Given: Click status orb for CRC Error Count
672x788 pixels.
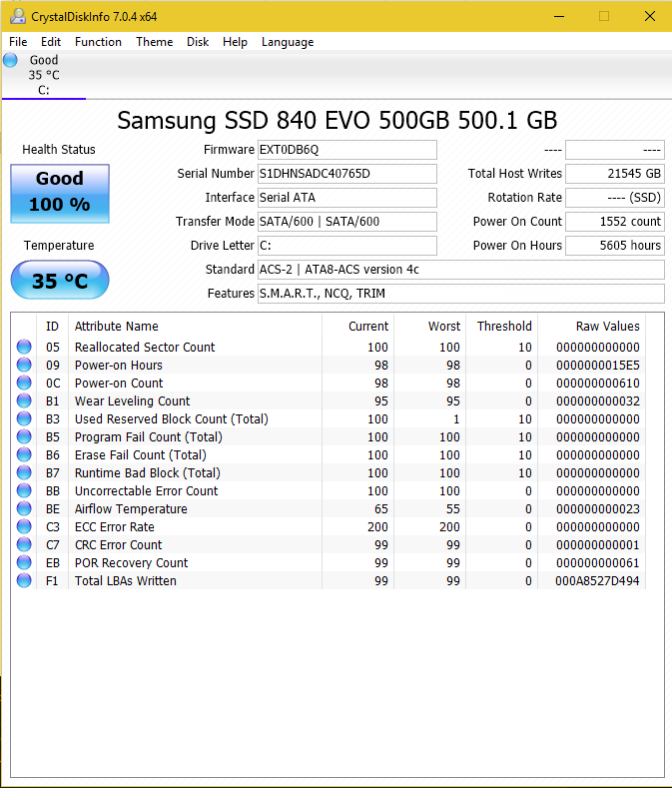Looking at the screenshot, I should click(x=24, y=544).
